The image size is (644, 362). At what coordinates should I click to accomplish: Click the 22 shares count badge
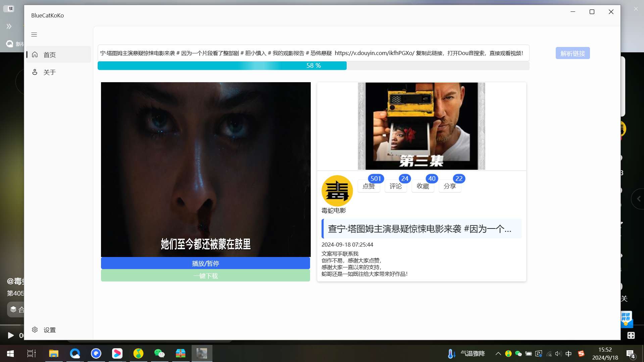click(459, 178)
